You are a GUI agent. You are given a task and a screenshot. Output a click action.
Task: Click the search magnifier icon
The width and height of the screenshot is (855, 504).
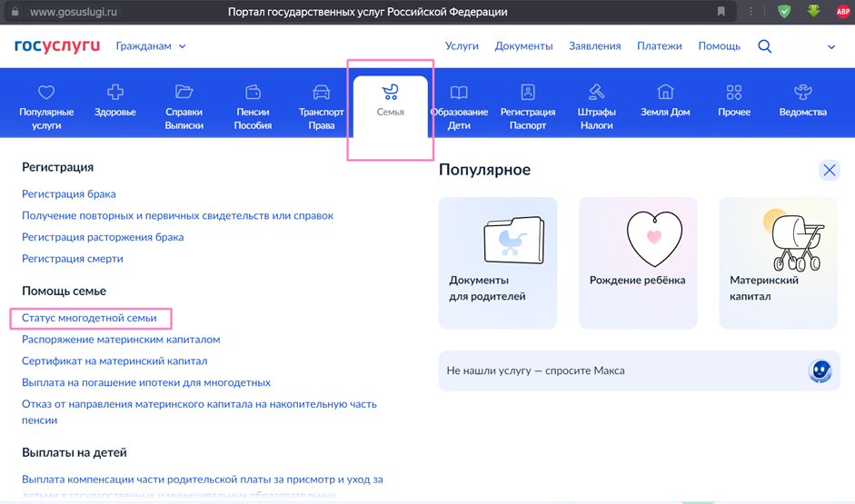(764, 46)
